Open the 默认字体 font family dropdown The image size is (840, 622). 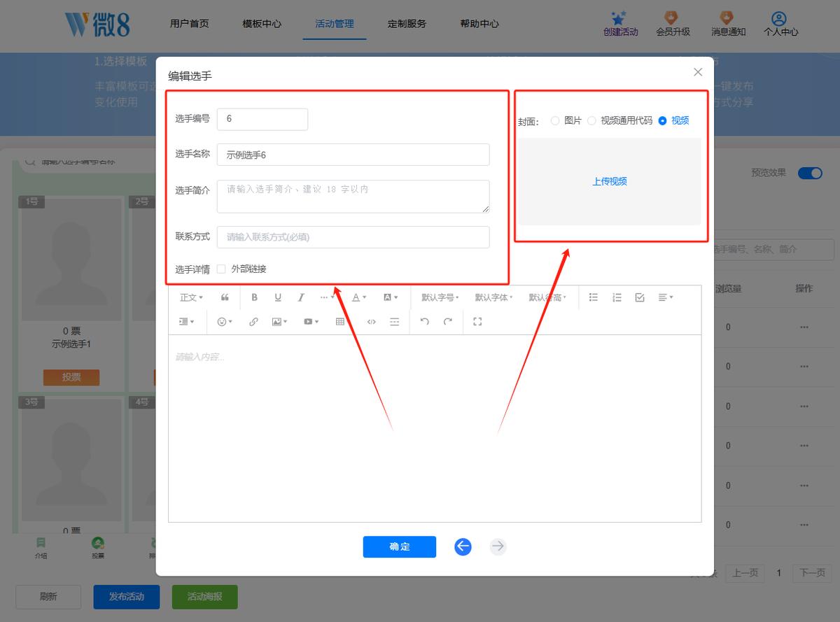coord(493,297)
